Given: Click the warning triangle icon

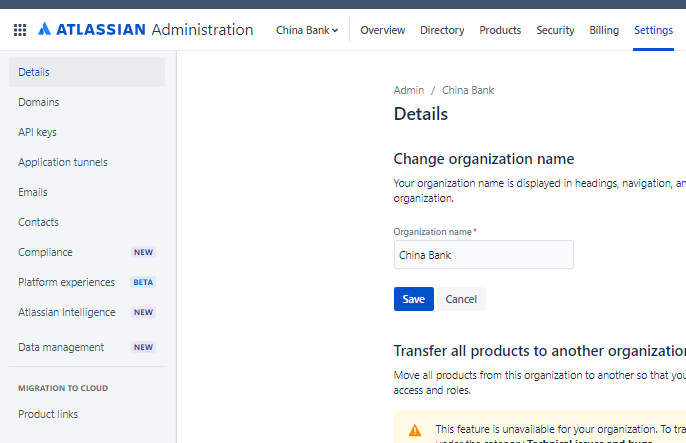Looking at the screenshot, I should pyautogui.click(x=415, y=430).
